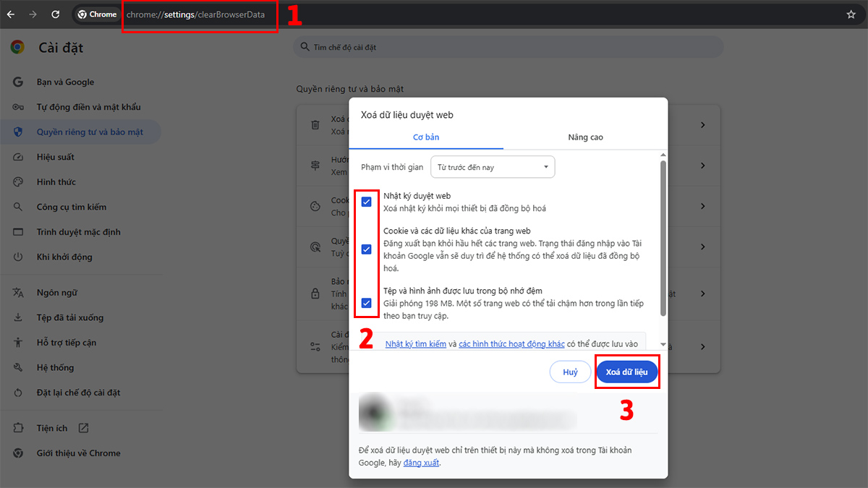Click the palette icon for Hình thức

click(x=19, y=181)
